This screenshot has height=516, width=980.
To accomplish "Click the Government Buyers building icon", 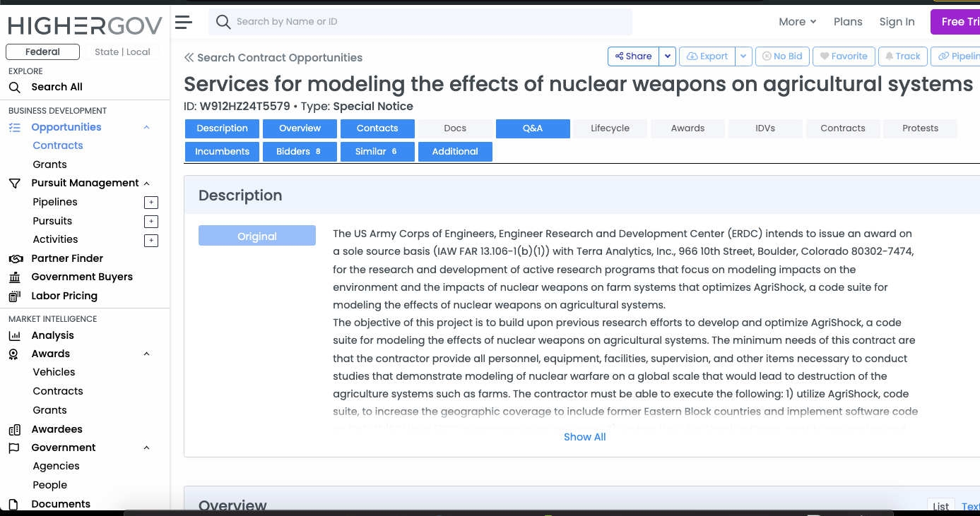I will click(15, 277).
